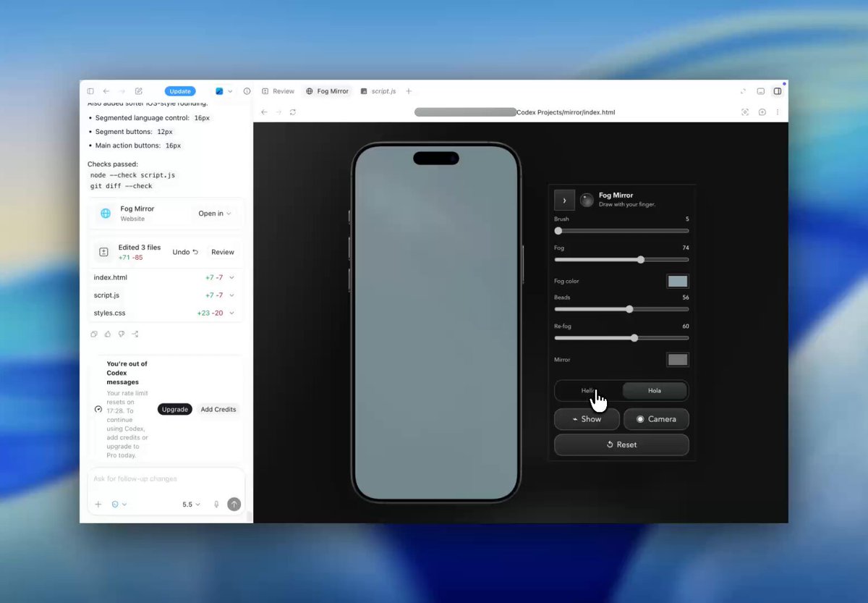Toggle the Camera button
The image size is (868, 603).
[656, 419]
